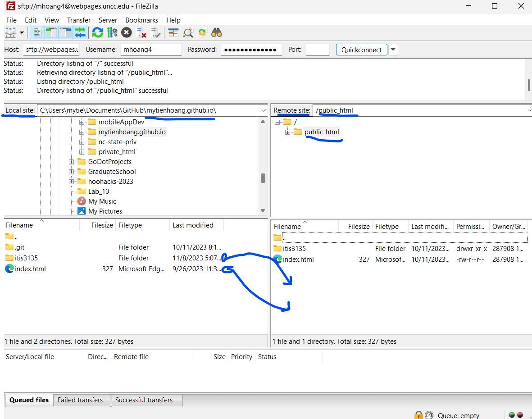532x419 pixels.
Task: Toggle synchronized browsing
Action: [202, 32]
